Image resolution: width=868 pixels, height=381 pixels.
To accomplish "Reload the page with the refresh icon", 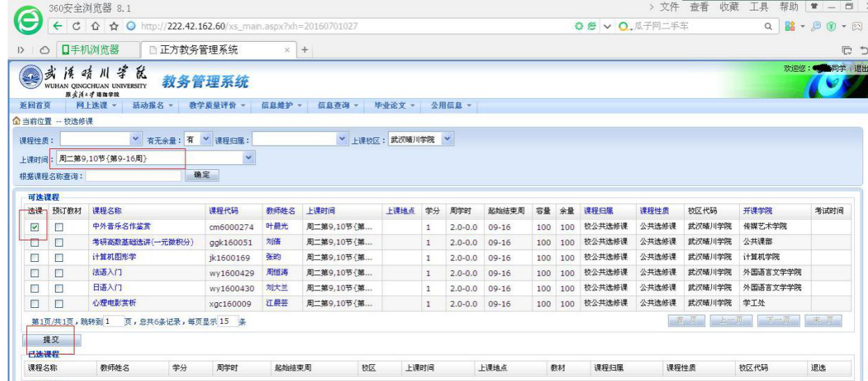I will pos(76,26).
